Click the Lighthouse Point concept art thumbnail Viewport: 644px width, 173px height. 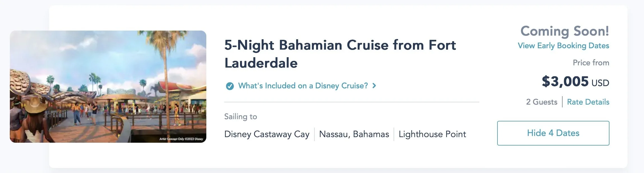[108, 87]
